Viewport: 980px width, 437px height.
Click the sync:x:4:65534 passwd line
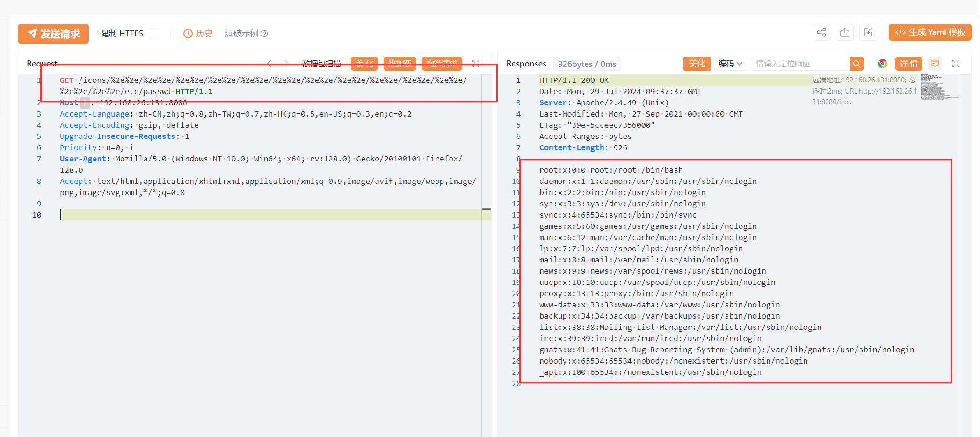[618, 215]
